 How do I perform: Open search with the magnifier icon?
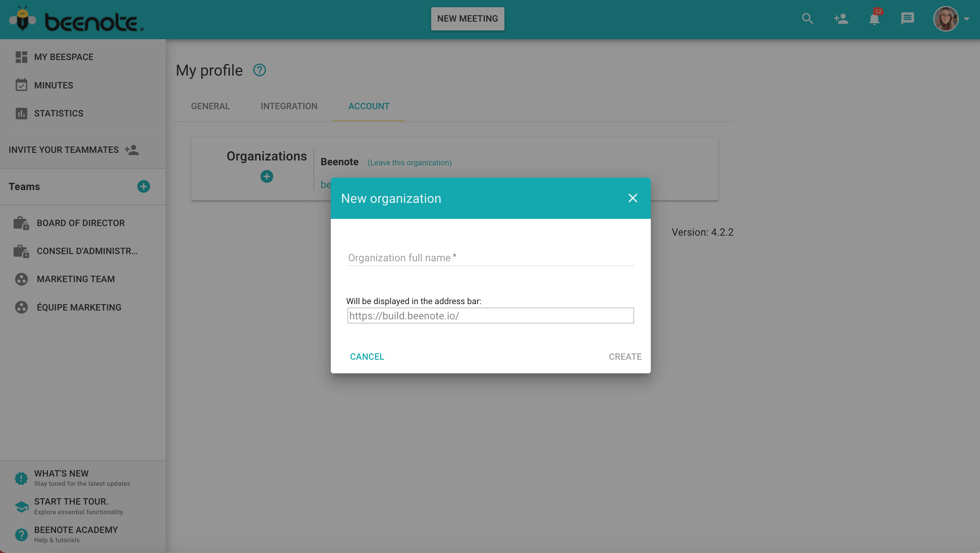pyautogui.click(x=808, y=19)
